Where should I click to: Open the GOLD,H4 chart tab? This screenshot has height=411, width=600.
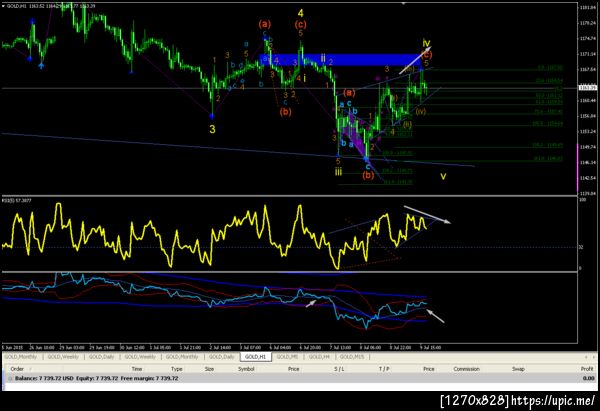coord(319,357)
